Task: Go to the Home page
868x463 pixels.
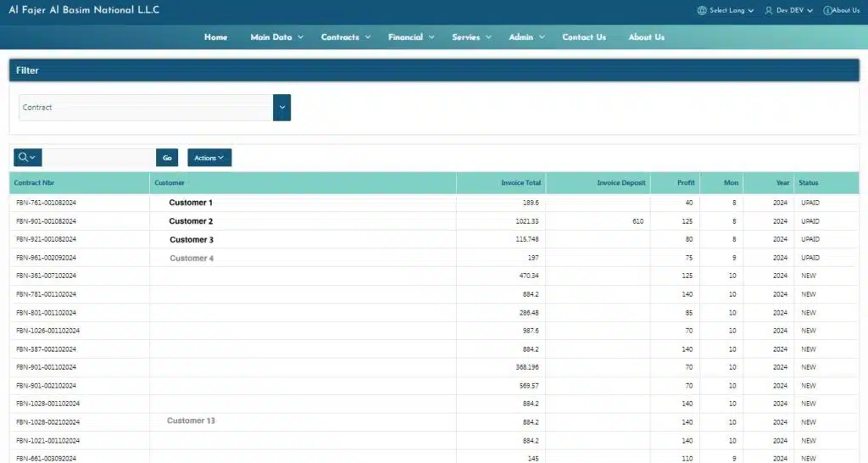Action: click(x=216, y=37)
